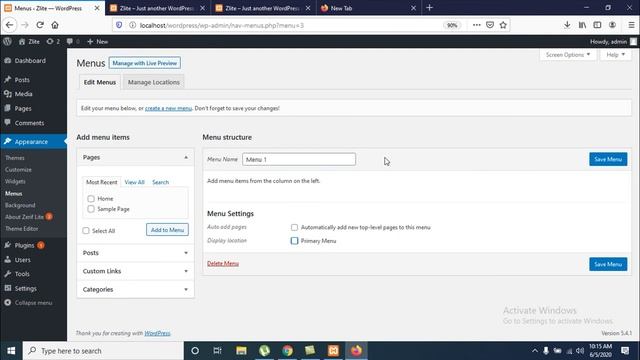Click the New content button in admin bar
This screenshot has height=360, width=640.
[x=98, y=42]
